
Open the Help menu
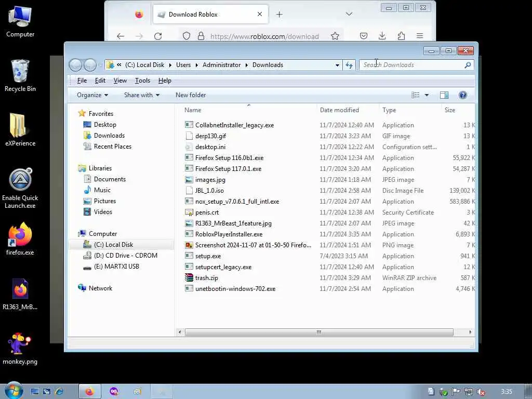click(165, 81)
